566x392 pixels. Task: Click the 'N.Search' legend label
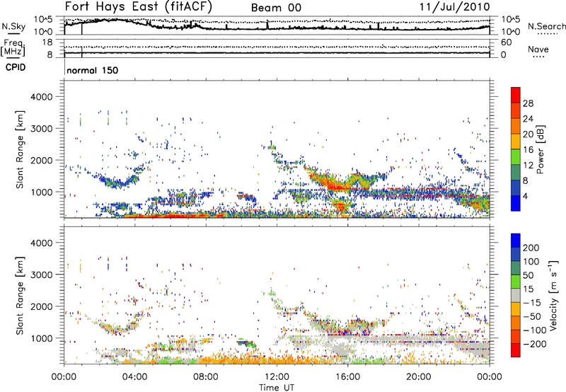coord(546,26)
